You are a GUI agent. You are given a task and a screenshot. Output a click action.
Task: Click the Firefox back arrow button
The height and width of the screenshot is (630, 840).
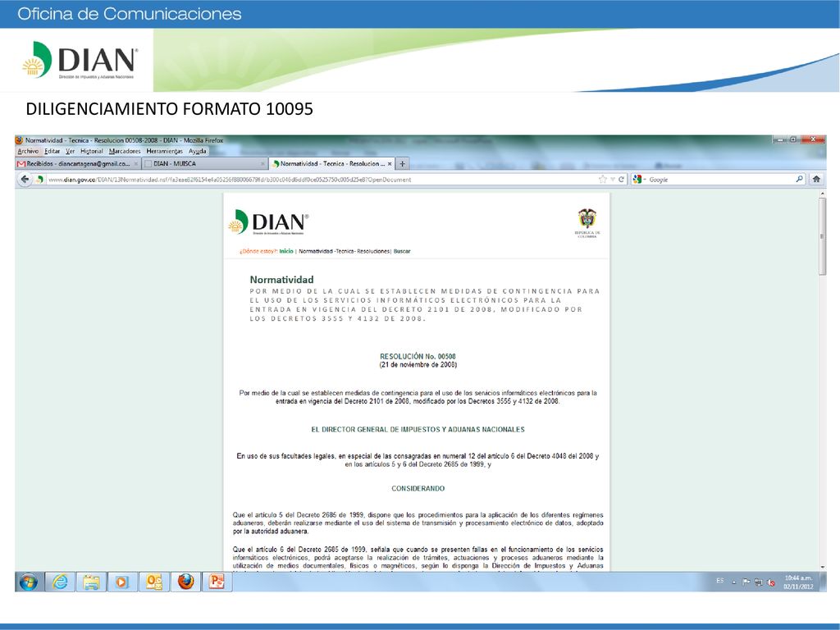click(24, 180)
